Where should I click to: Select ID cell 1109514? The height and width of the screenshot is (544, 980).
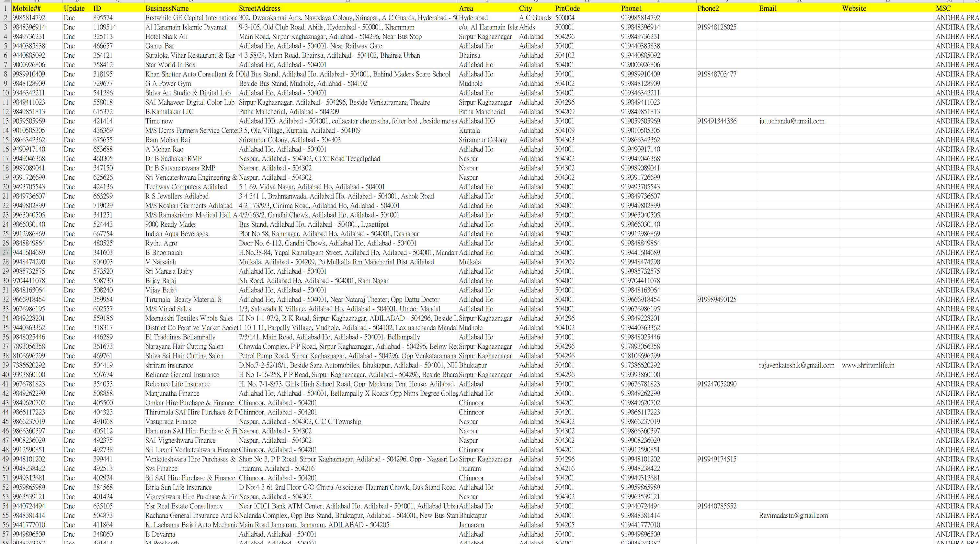118,27
